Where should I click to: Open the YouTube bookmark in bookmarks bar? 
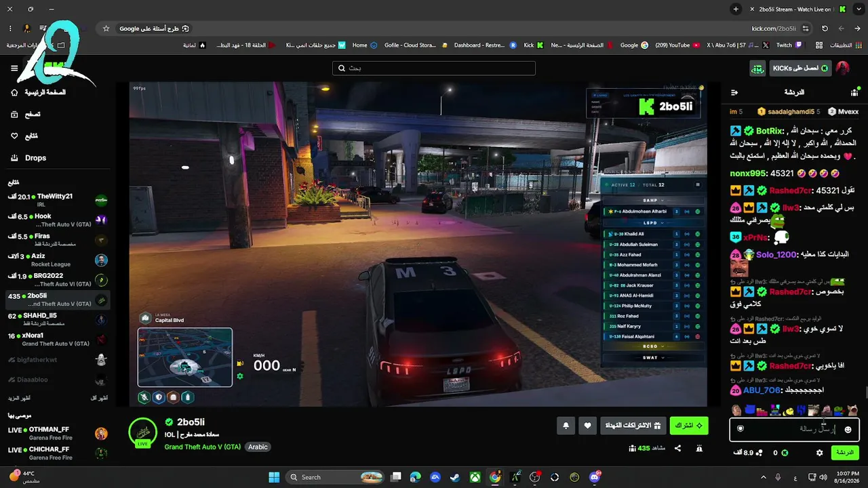677,45
